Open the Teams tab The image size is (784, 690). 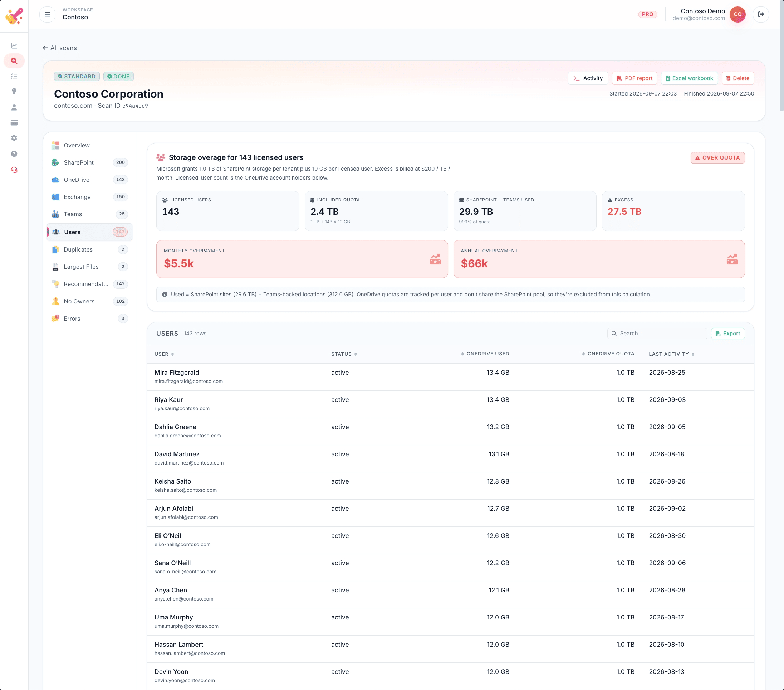point(89,214)
